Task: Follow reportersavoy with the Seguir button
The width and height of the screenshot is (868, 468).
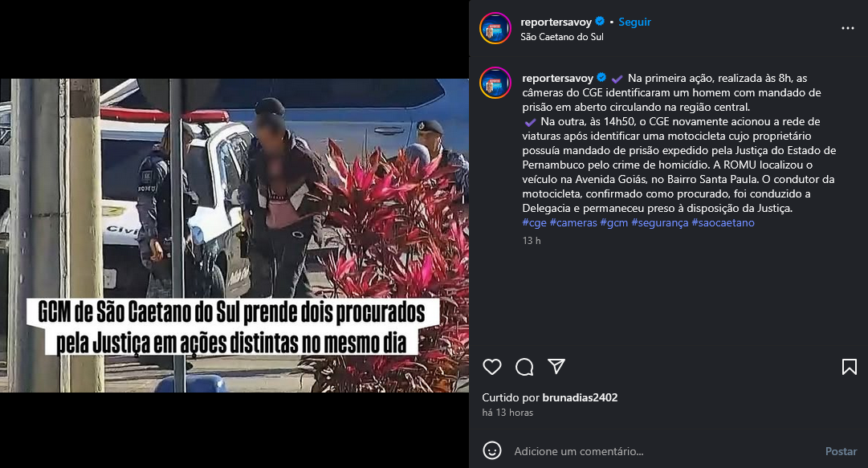Action: (634, 22)
